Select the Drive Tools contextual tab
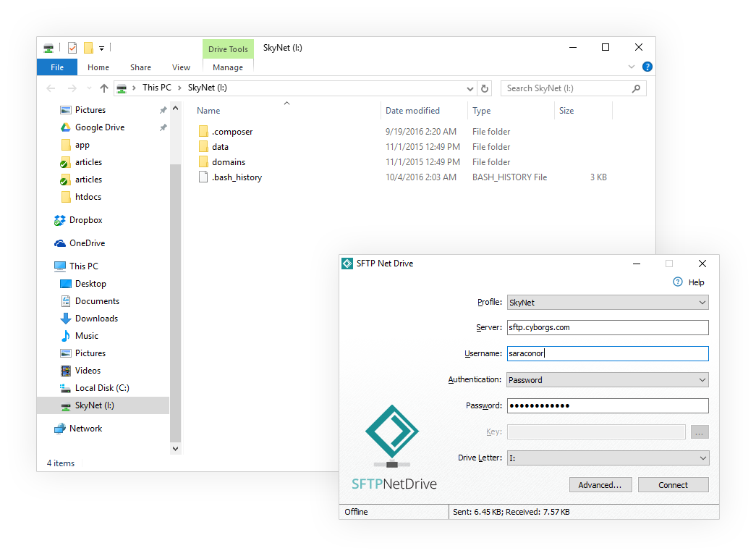The image size is (756, 556). 228,49
